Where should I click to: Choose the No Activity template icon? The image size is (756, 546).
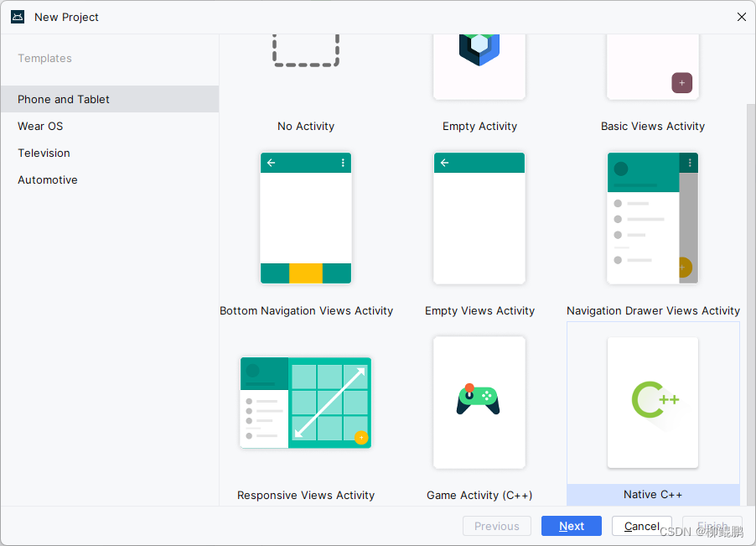click(305, 50)
